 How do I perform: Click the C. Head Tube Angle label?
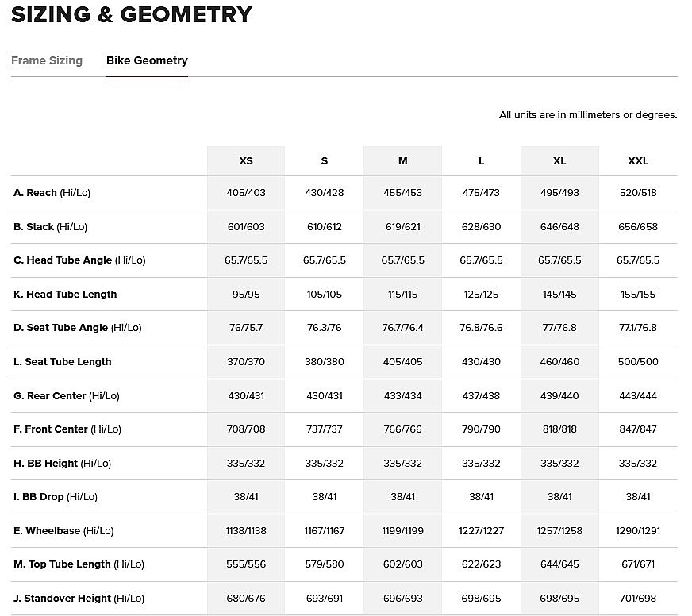coord(79,260)
